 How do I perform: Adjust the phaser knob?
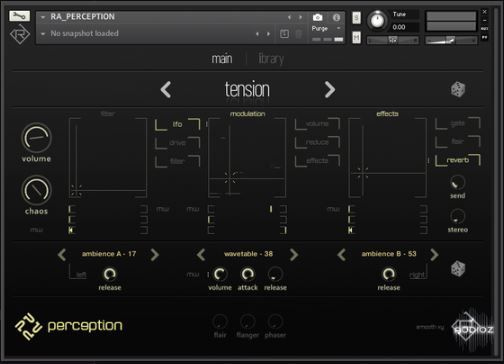click(275, 322)
